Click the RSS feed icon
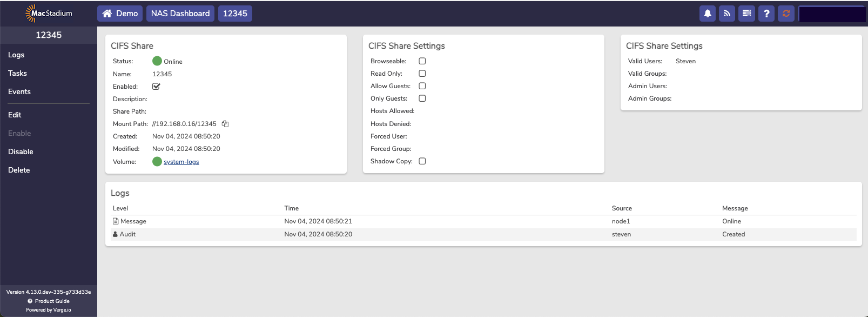The image size is (868, 317). [x=727, y=14]
